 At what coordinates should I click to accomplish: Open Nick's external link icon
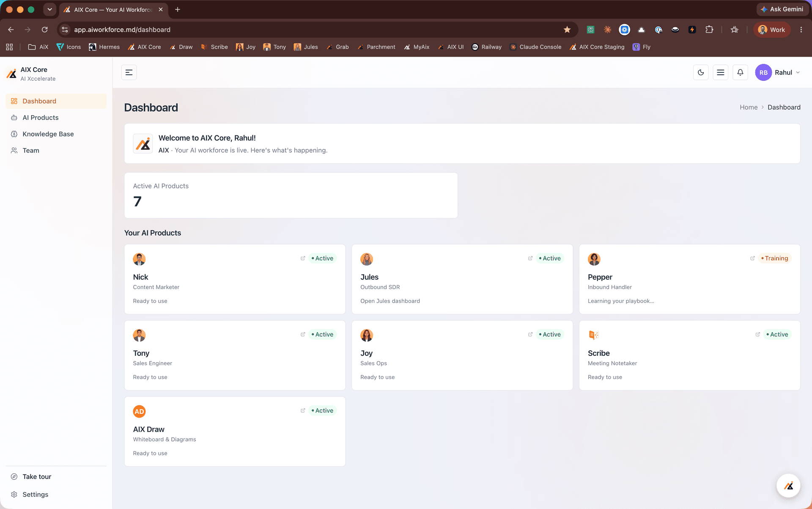303,258
